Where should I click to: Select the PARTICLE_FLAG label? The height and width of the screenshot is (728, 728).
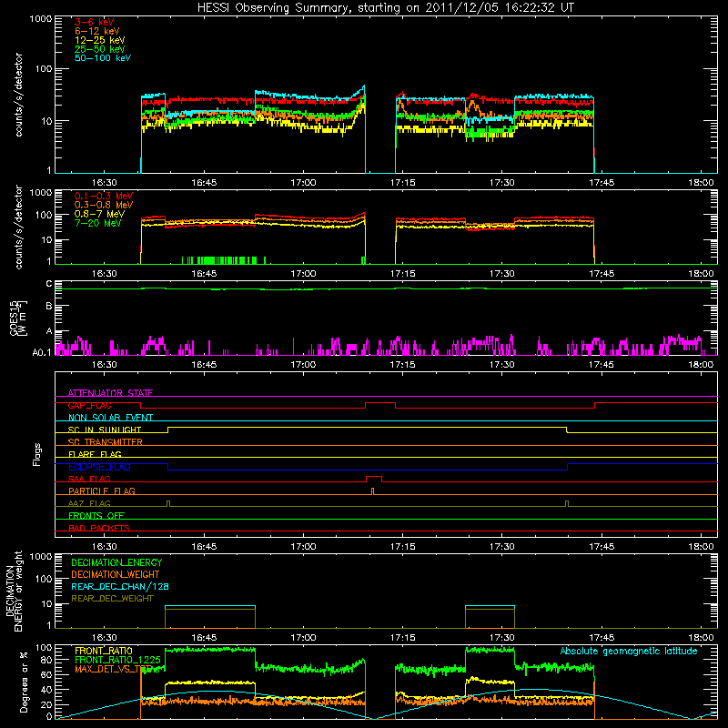coord(102,490)
